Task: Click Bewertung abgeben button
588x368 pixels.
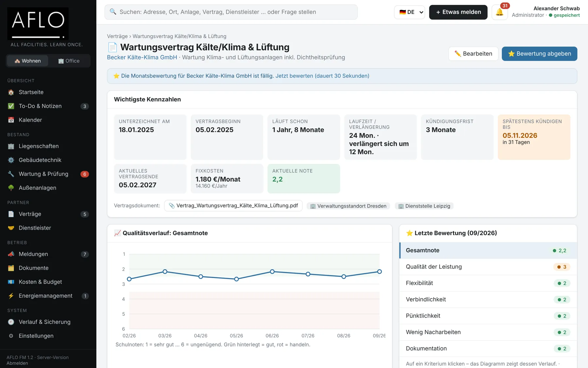Action: click(x=539, y=54)
